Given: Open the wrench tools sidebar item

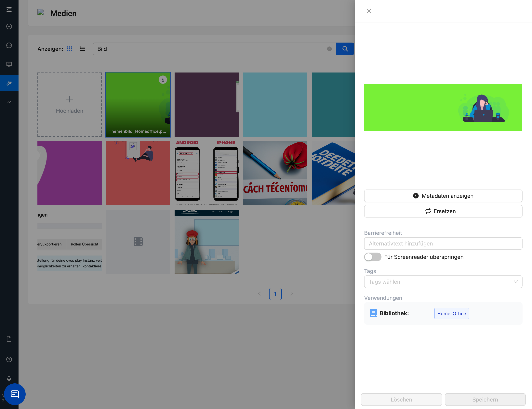Looking at the screenshot, I should coord(9,83).
